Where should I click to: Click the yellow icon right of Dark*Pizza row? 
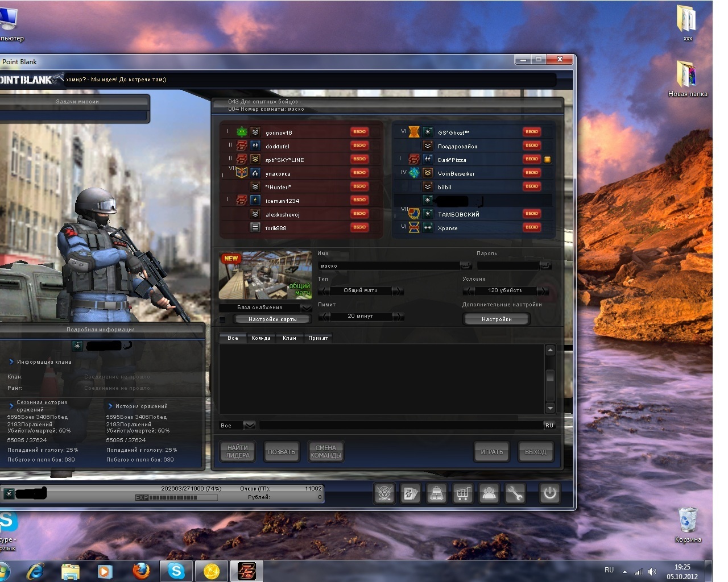pos(548,160)
